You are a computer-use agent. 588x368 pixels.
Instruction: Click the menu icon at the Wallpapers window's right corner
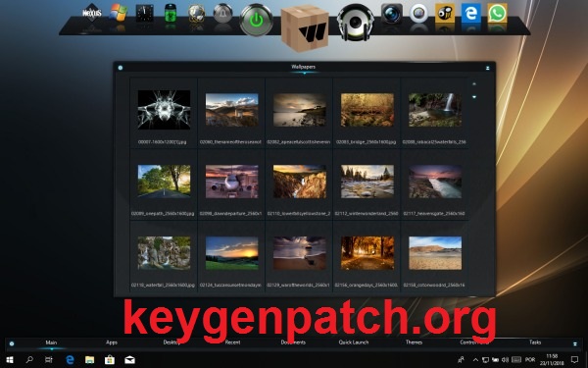(487, 68)
